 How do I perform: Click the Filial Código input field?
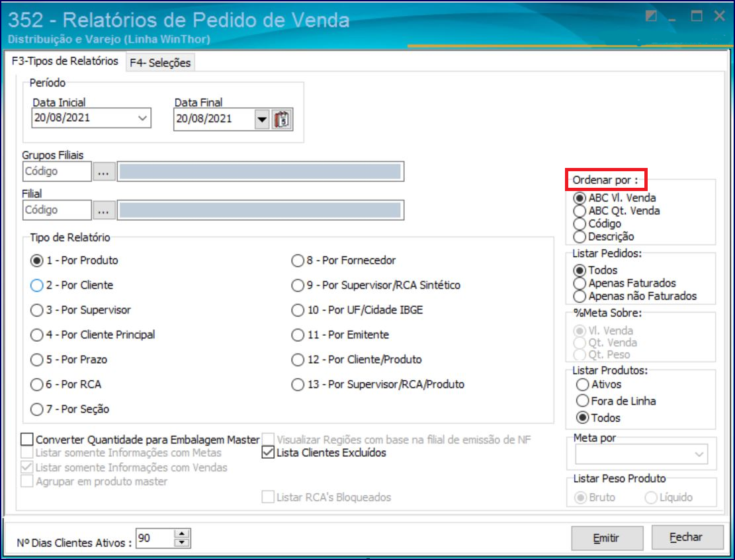pos(57,210)
